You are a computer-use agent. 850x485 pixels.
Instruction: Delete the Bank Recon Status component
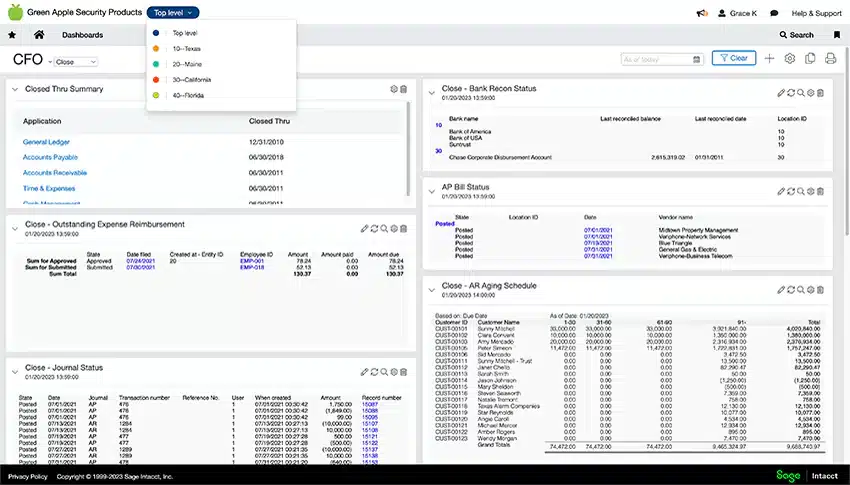click(821, 93)
